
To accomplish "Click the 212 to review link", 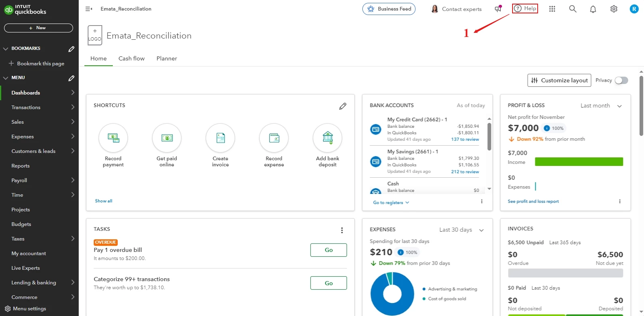I will tap(465, 172).
